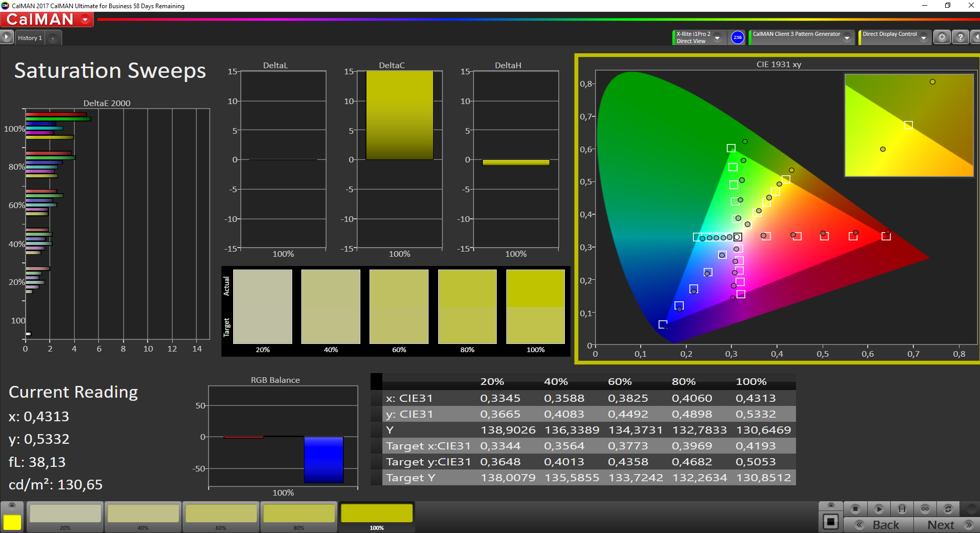
Task: Click the Target x:CIE31 row label
Action: coord(428,446)
